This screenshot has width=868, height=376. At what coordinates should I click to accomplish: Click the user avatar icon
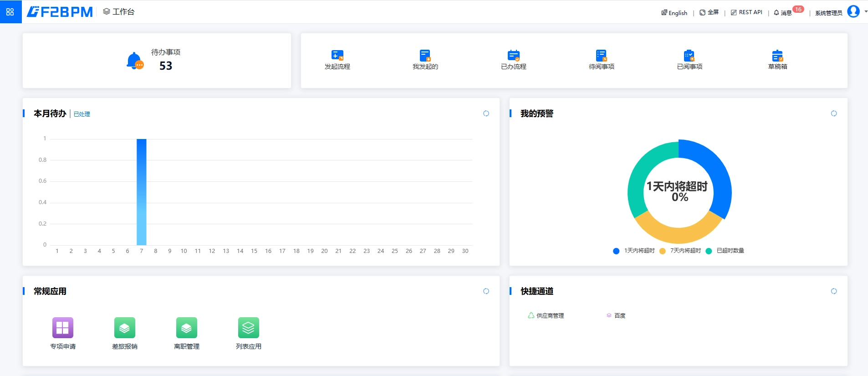tap(853, 11)
